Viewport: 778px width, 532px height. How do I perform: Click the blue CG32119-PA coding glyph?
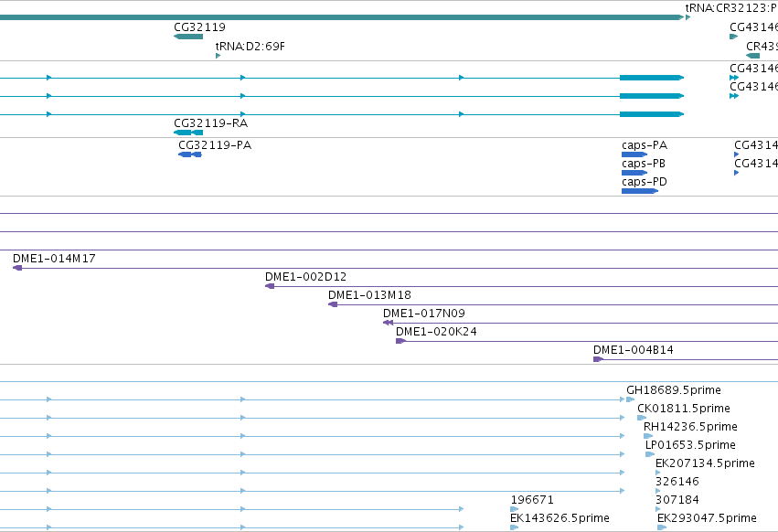coord(190,154)
